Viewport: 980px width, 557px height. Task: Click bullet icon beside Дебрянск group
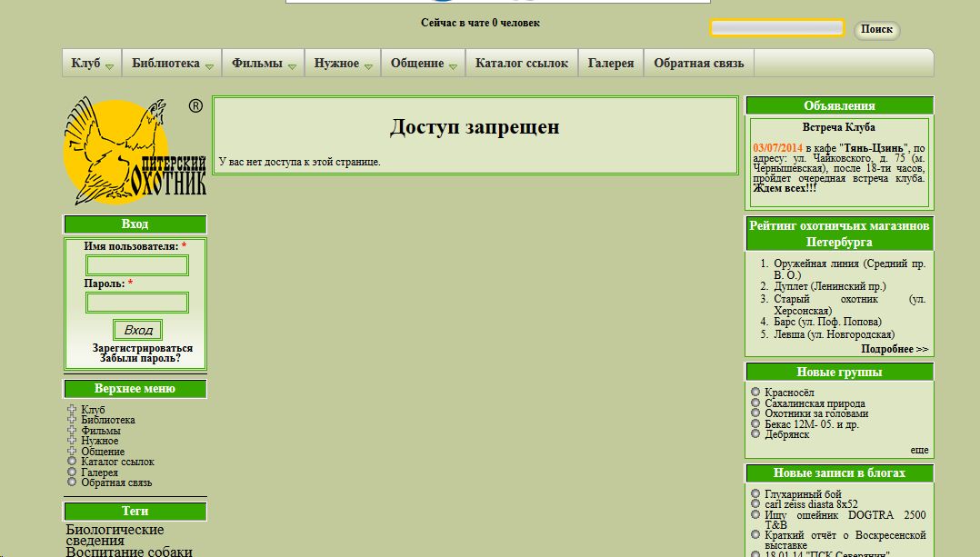[755, 434]
